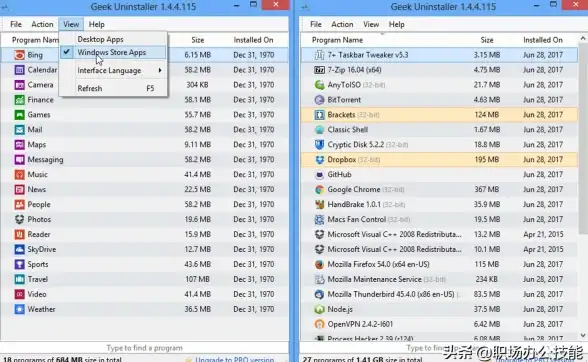Click the Sports app icon
Screen dimensions: 588x362
pos(20,264)
